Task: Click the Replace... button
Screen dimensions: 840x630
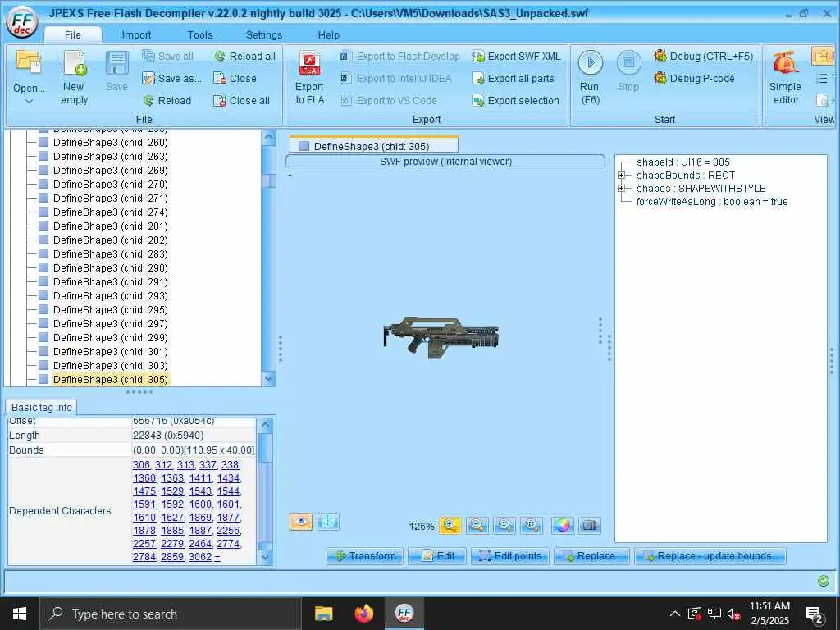Action: click(591, 556)
